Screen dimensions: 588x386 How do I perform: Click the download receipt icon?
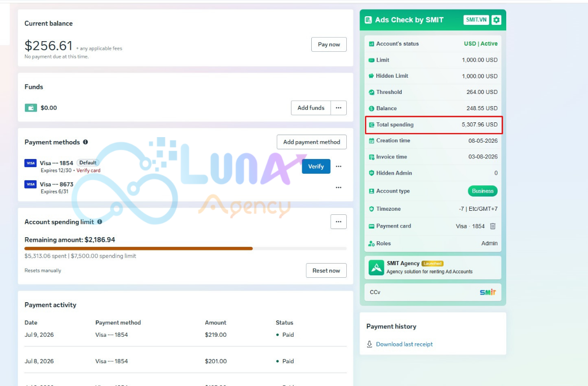coord(369,344)
